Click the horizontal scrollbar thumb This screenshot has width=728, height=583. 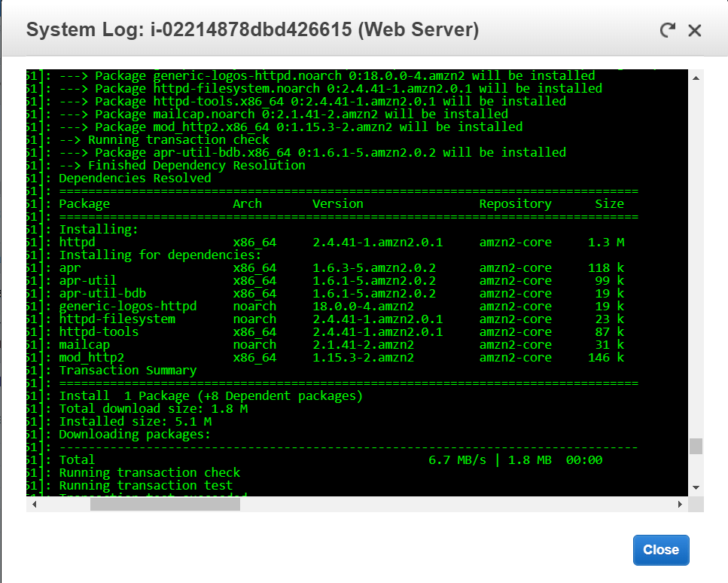pyautogui.click(x=164, y=505)
